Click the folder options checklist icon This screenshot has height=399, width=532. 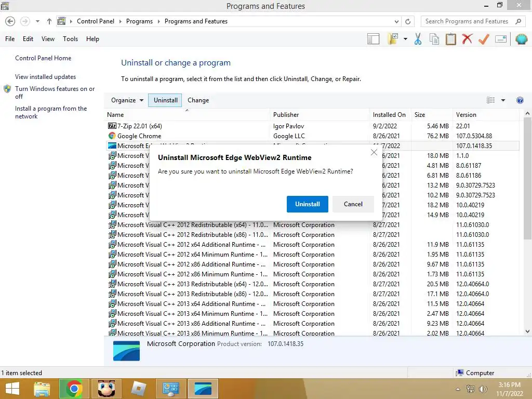(393, 39)
